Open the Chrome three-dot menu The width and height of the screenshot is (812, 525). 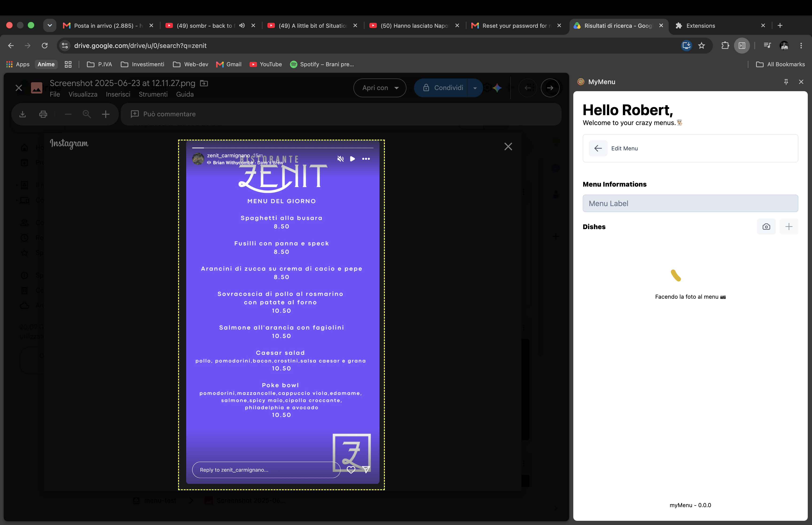point(801,46)
